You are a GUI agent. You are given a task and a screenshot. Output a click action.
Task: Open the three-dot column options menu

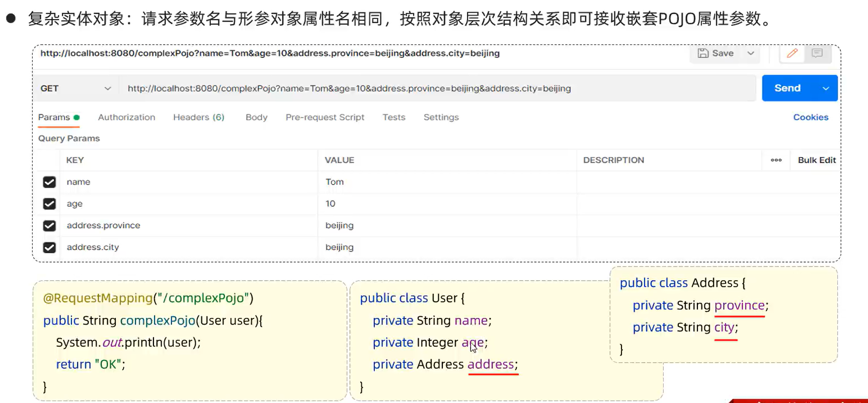click(776, 160)
